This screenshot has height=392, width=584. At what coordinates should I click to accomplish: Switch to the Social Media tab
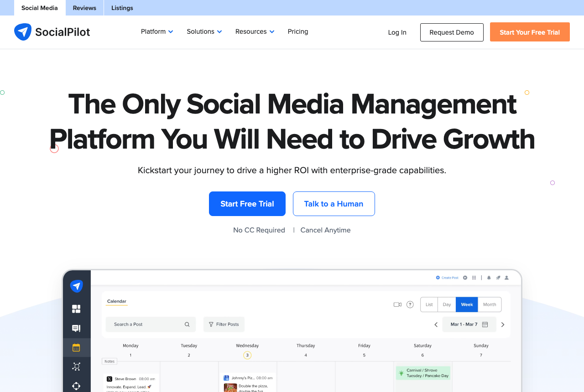pyautogui.click(x=40, y=8)
